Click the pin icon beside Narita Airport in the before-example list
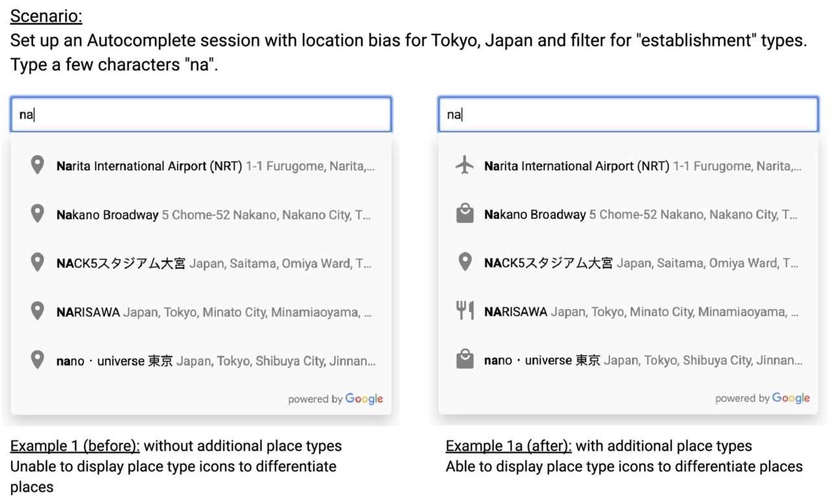Screen dimensions: 830x504 click(x=38, y=165)
